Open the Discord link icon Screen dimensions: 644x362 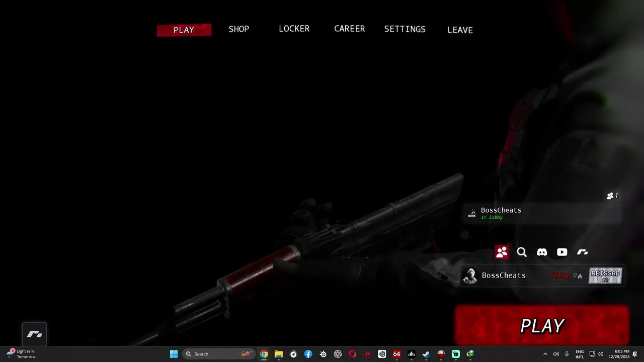point(542,252)
